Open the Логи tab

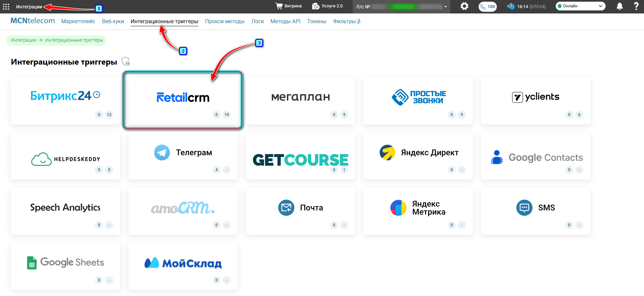click(257, 21)
